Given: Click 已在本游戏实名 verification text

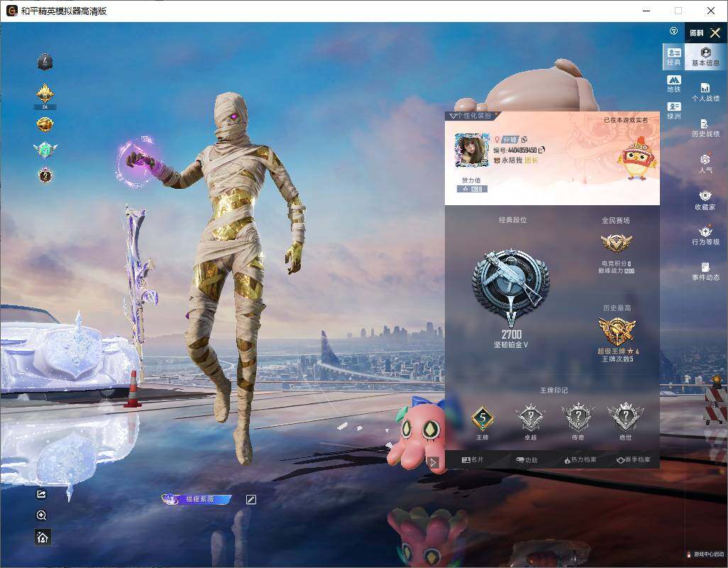Looking at the screenshot, I should point(625,120).
